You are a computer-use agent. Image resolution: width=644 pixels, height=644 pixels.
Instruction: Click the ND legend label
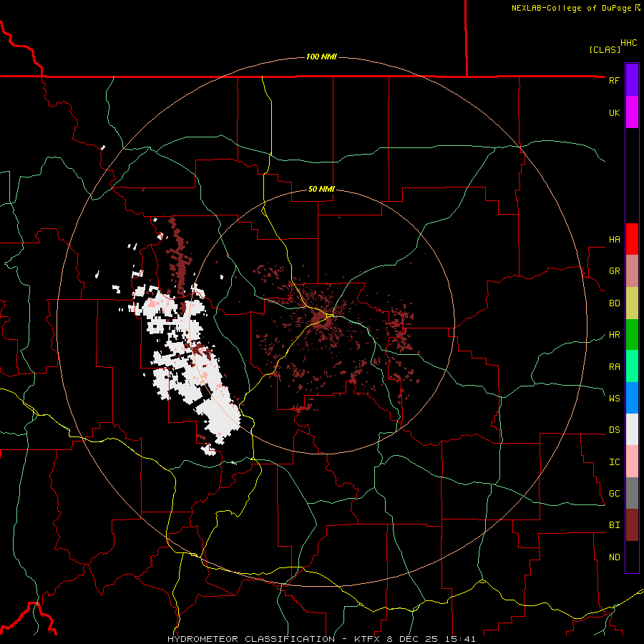click(614, 557)
